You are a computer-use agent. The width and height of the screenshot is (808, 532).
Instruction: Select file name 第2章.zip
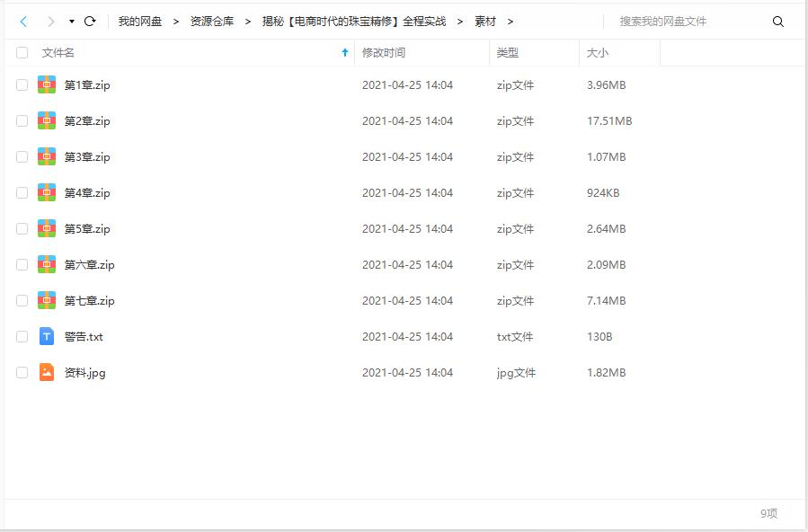click(x=87, y=121)
